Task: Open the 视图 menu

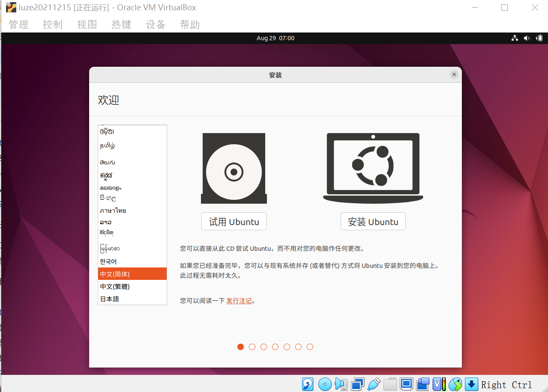Action: (x=87, y=24)
